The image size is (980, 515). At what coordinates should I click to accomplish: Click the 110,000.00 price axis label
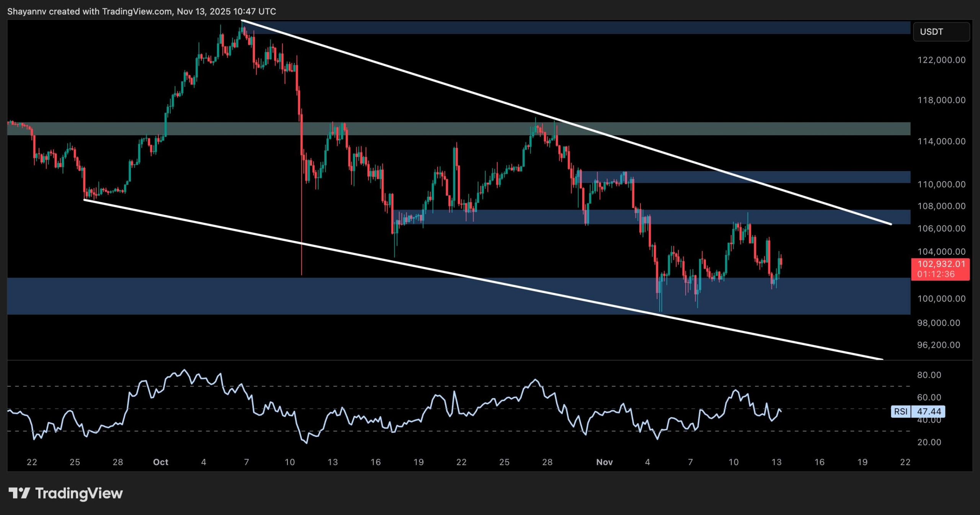pyautogui.click(x=941, y=184)
